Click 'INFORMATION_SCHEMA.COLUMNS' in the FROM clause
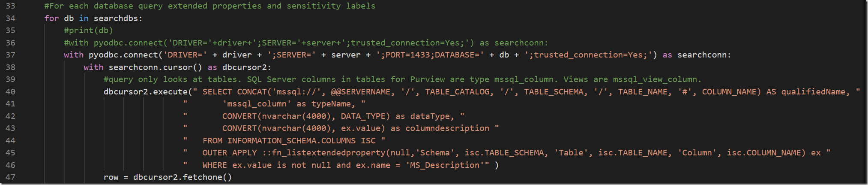 click(x=291, y=141)
